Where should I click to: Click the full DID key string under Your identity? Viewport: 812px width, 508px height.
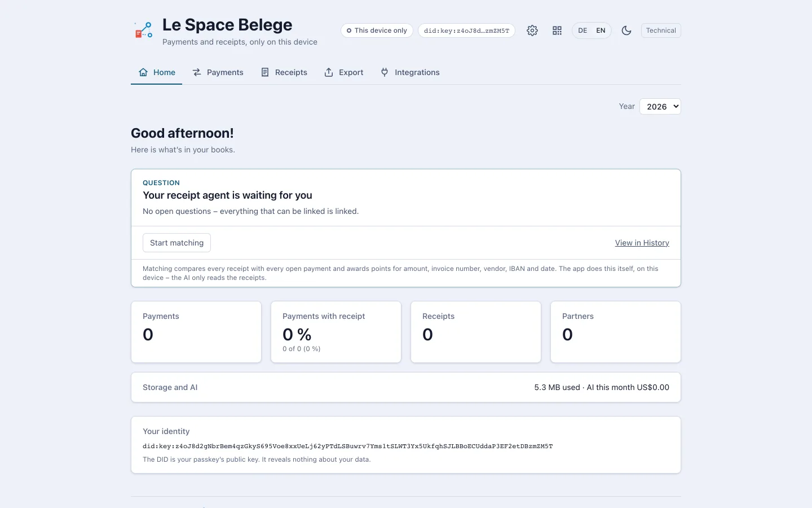tap(347, 446)
